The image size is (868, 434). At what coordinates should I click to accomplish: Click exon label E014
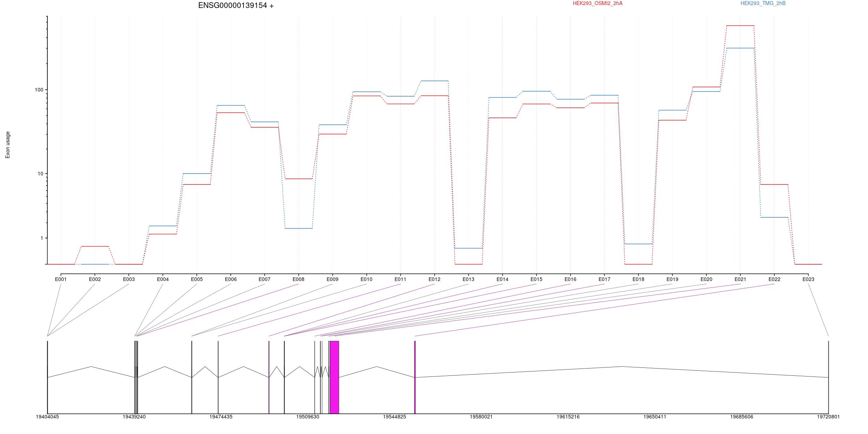(x=502, y=279)
